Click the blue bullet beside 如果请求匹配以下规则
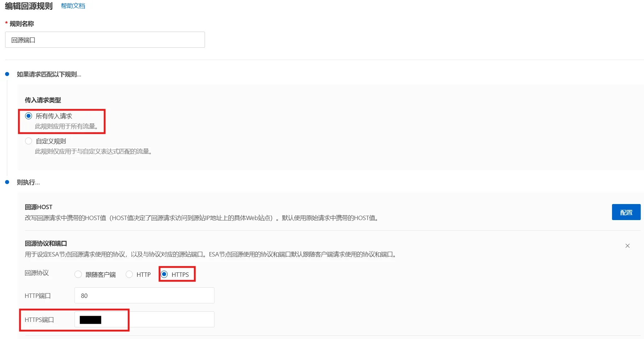This screenshot has height=339, width=644. (7, 74)
